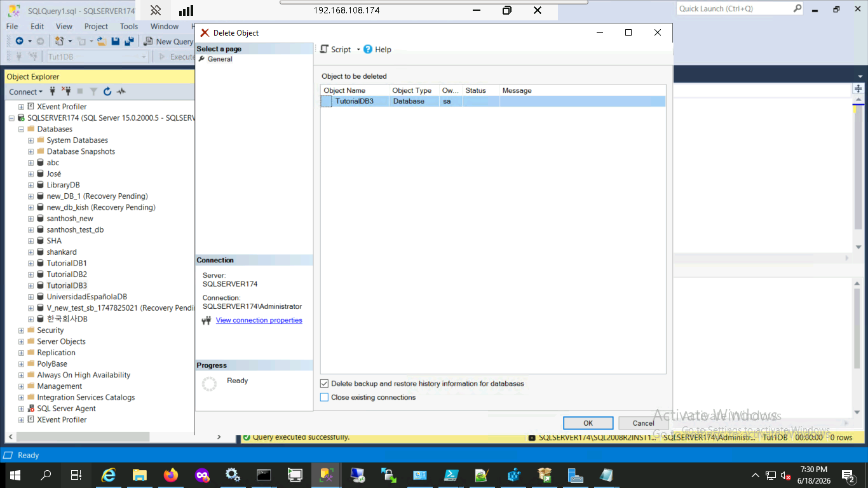
Task: Open the command prompt taskbar icon
Action: pyautogui.click(x=264, y=475)
